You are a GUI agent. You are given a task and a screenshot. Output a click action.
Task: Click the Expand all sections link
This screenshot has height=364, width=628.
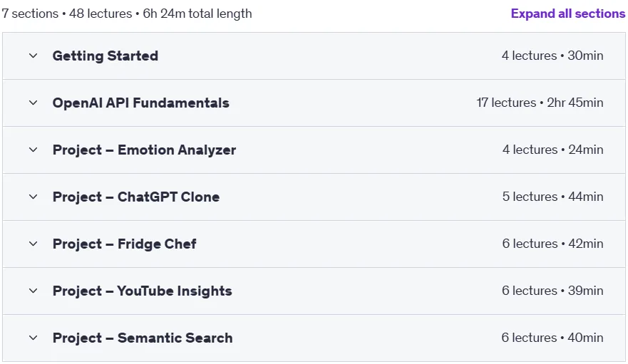(x=568, y=14)
